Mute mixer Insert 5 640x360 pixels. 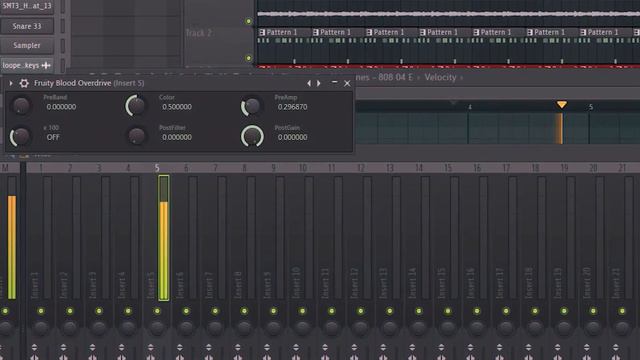(157, 311)
